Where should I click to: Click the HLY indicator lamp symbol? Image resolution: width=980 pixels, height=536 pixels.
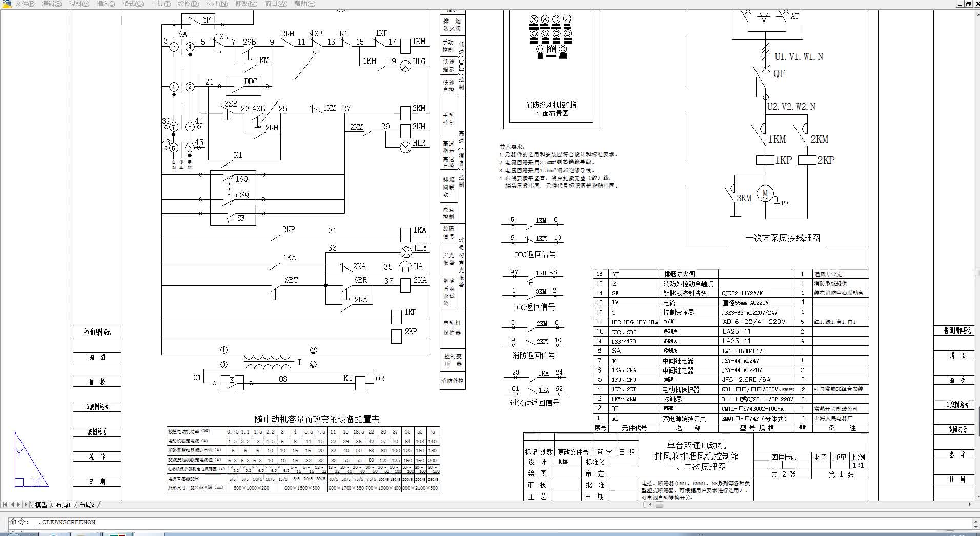(x=406, y=252)
